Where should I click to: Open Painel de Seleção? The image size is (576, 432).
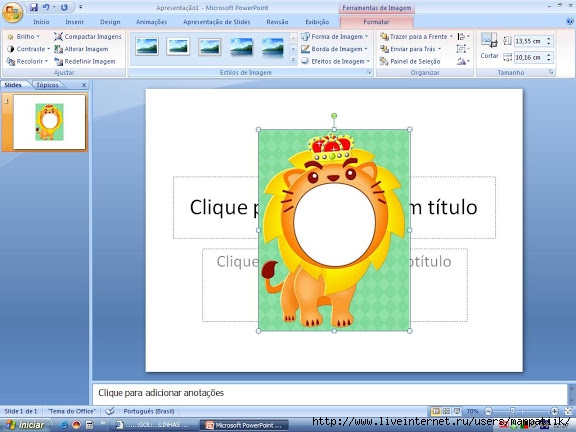tap(410, 61)
